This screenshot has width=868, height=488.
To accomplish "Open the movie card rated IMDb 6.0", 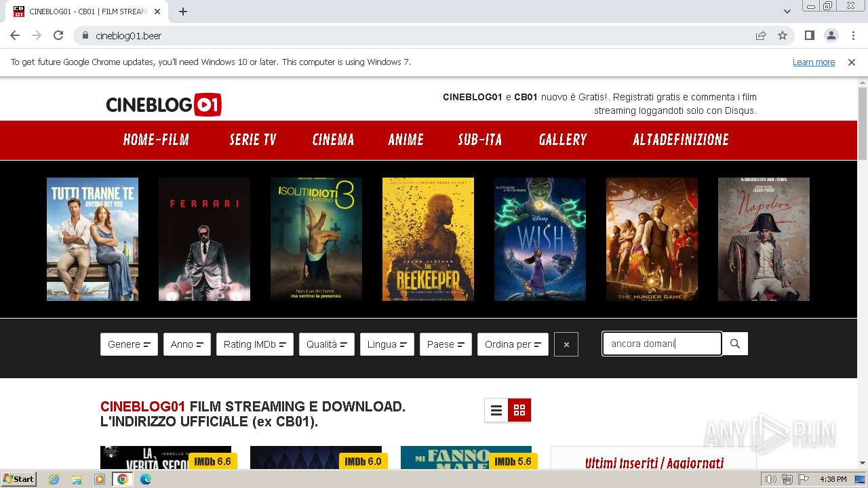I will [316, 457].
